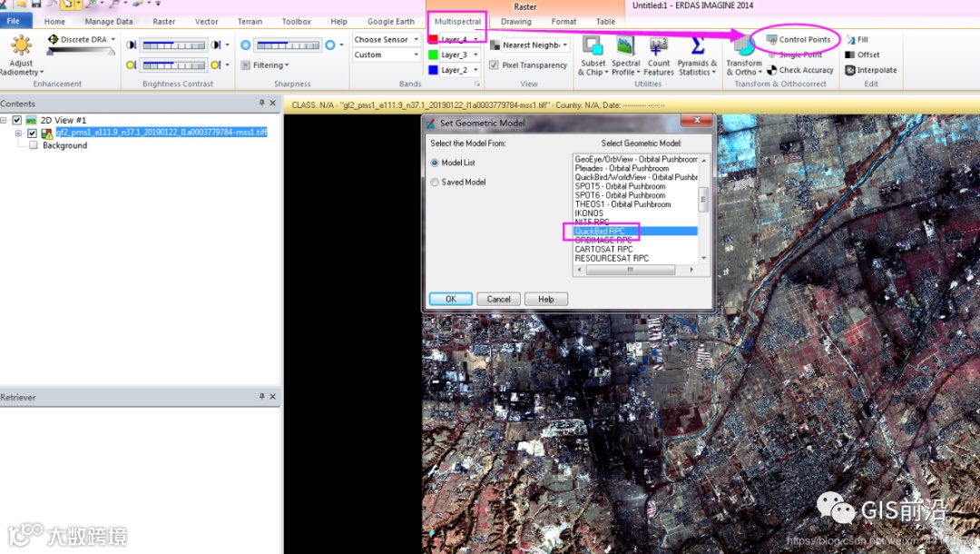Click the increase contrast icon
Image resolution: width=980 pixels, height=554 pixels.
(216, 45)
